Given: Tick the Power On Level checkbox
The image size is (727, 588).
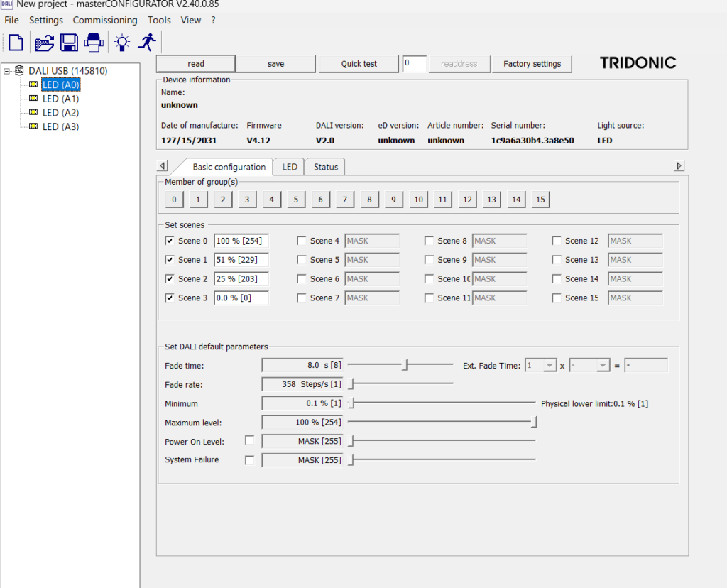Looking at the screenshot, I should pyautogui.click(x=249, y=440).
